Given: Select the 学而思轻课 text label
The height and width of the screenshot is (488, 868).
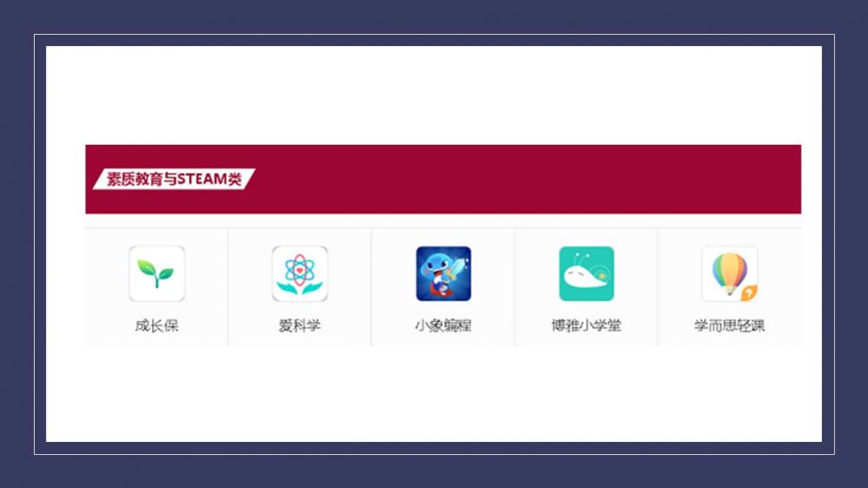Looking at the screenshot, I should [730, 326].
